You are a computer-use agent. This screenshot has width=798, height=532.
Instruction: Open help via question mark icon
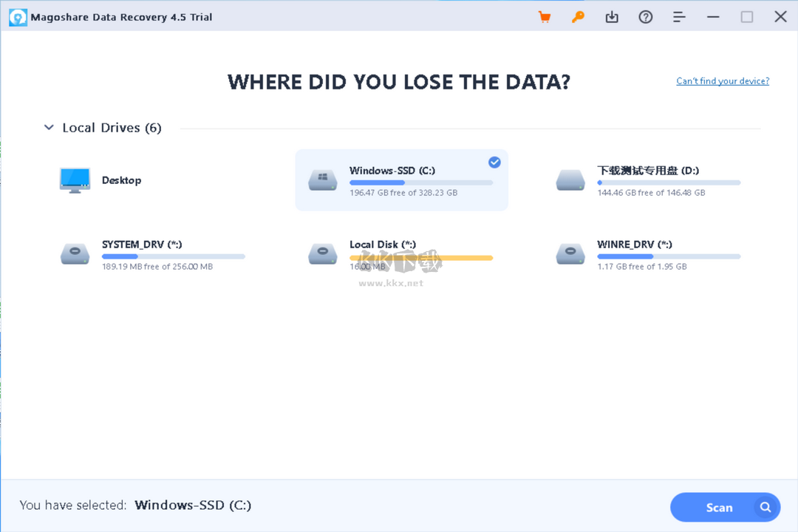pyautogui.click(x=645, y=17)
